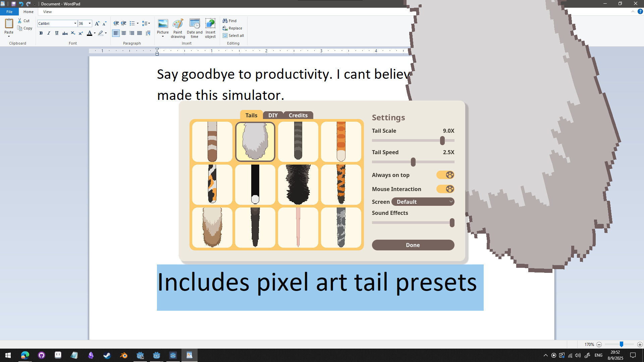This screenshot has height=362, width=644.
Task: Open Firefox from the taskbar
Action: tap(25, 355)
